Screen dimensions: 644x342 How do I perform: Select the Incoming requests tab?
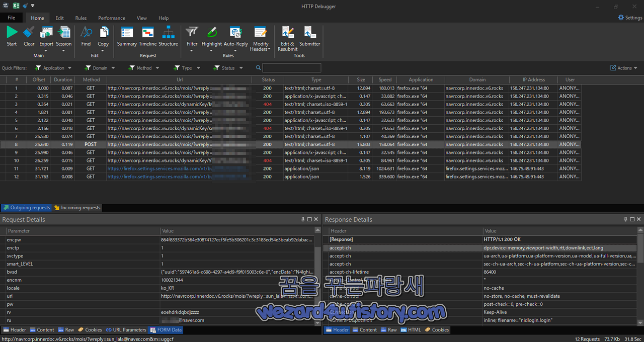point(77,207)
